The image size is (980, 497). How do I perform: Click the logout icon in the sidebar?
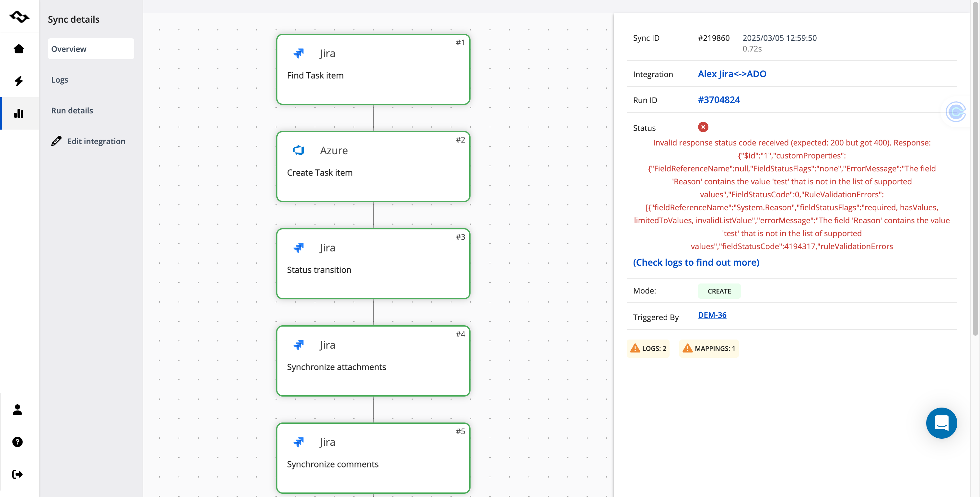coord(17,474)
